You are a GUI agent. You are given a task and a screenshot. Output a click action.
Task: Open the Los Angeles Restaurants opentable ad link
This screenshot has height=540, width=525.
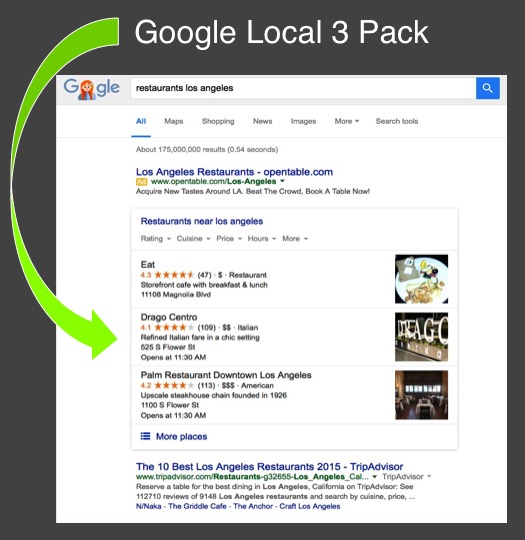pyautogui.click(x=234, y=172)
